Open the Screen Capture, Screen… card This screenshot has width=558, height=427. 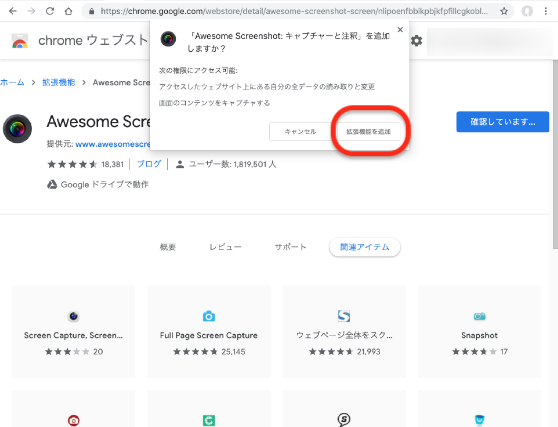pyautogui.click(x=74, y=332)
